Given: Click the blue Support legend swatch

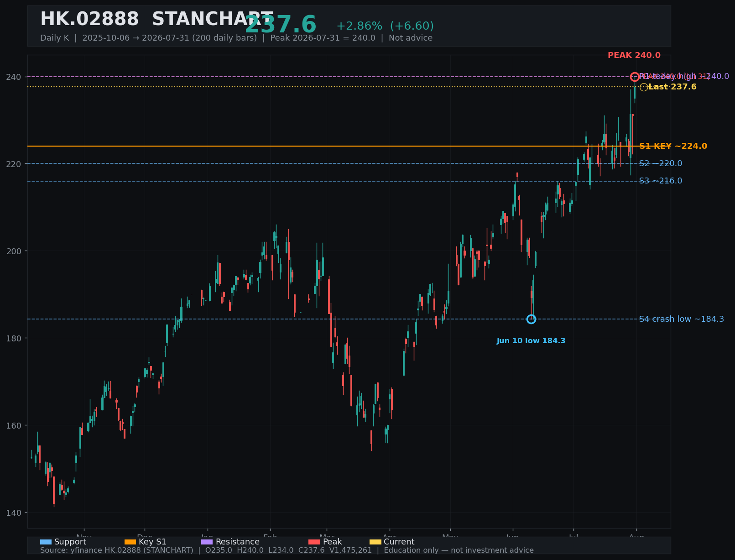Looking at the screenshot, I should [46, 542].
